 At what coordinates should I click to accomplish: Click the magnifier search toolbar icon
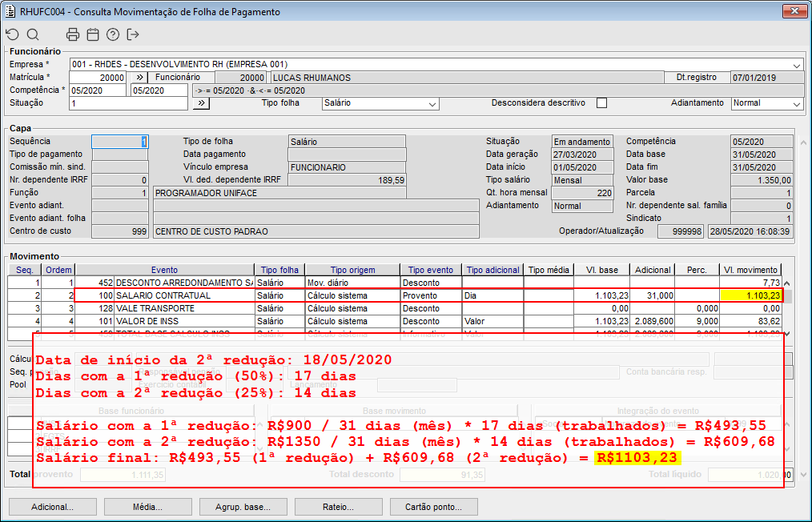click(x=33, y=34)
